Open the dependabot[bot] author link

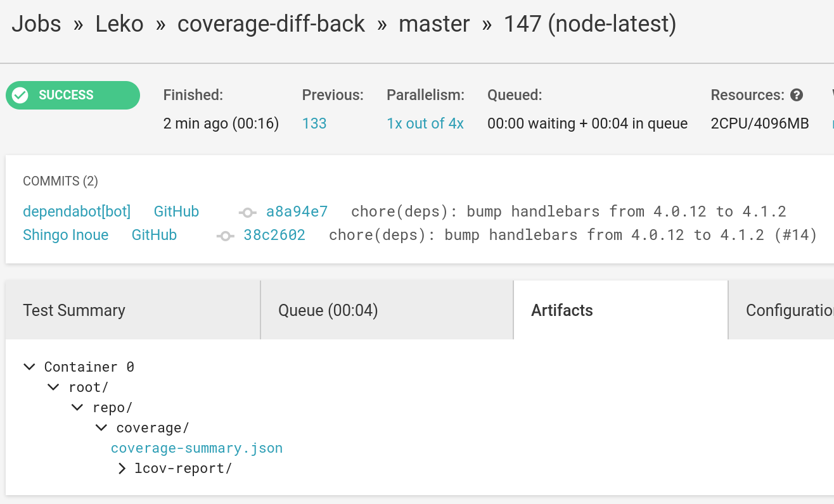click(77, 211)
